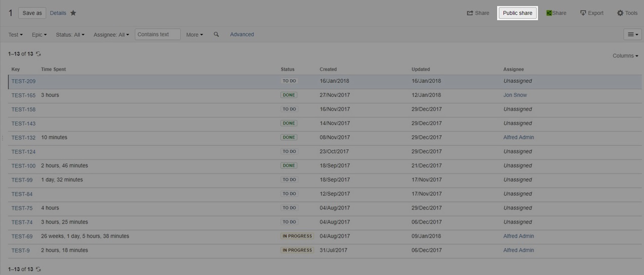Open the Status: All filter dropdown
Screen dimensions: 644x275
[x=70, y=35]
